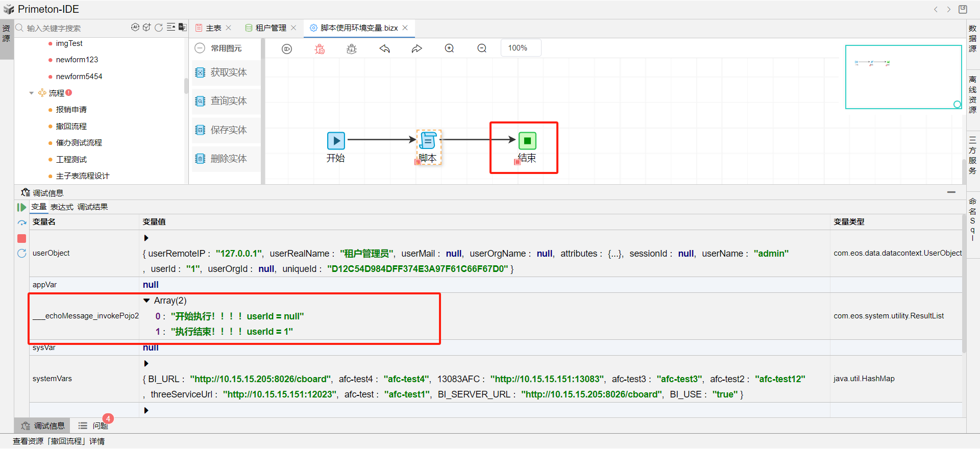Image resolution: width=980 pixels, height=449 pixels.
Task: Click the undo arrow in canvas toolbar
Action: [384, 48]
